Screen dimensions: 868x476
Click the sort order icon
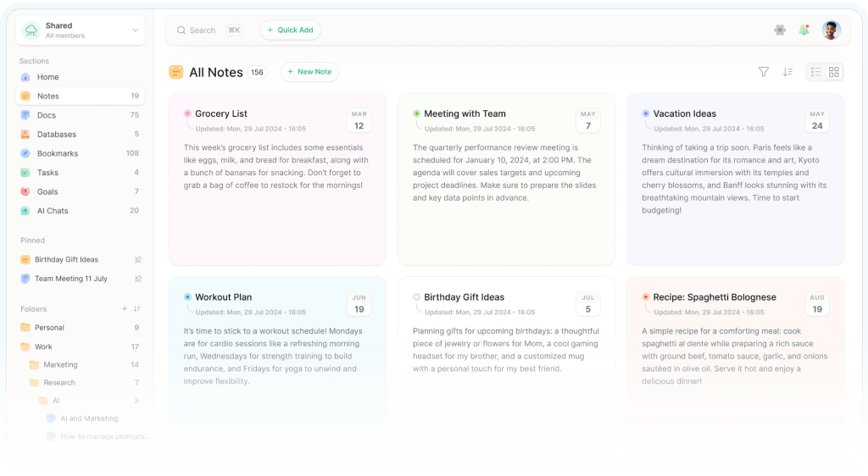coord(787,72)
